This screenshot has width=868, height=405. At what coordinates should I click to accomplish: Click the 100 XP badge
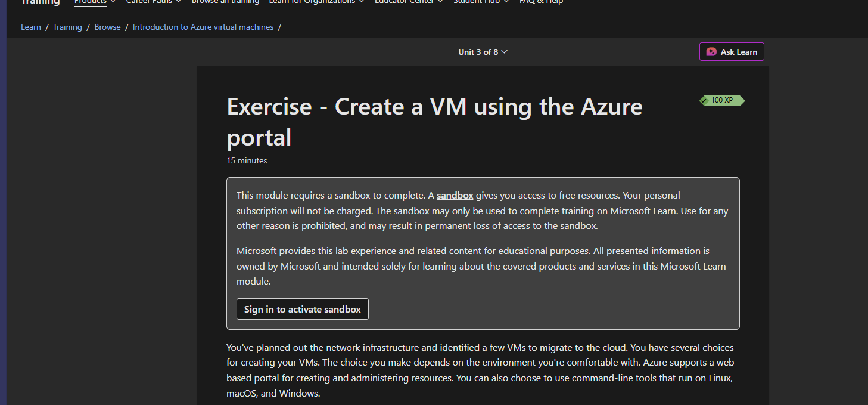pos(722,100)
